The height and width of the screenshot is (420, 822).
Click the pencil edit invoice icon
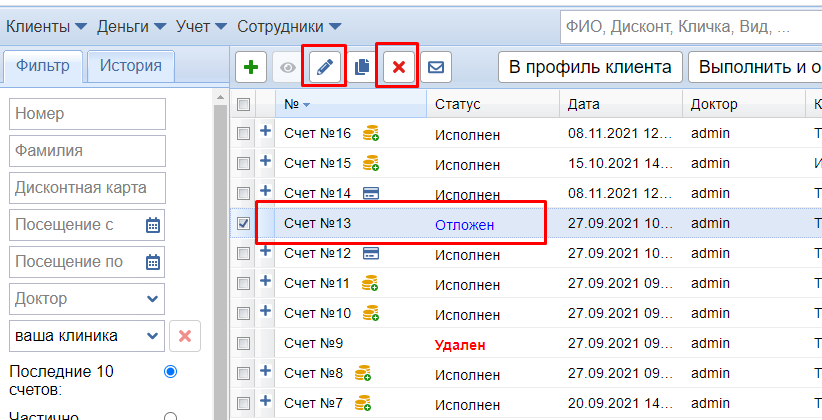coord(326,67)
